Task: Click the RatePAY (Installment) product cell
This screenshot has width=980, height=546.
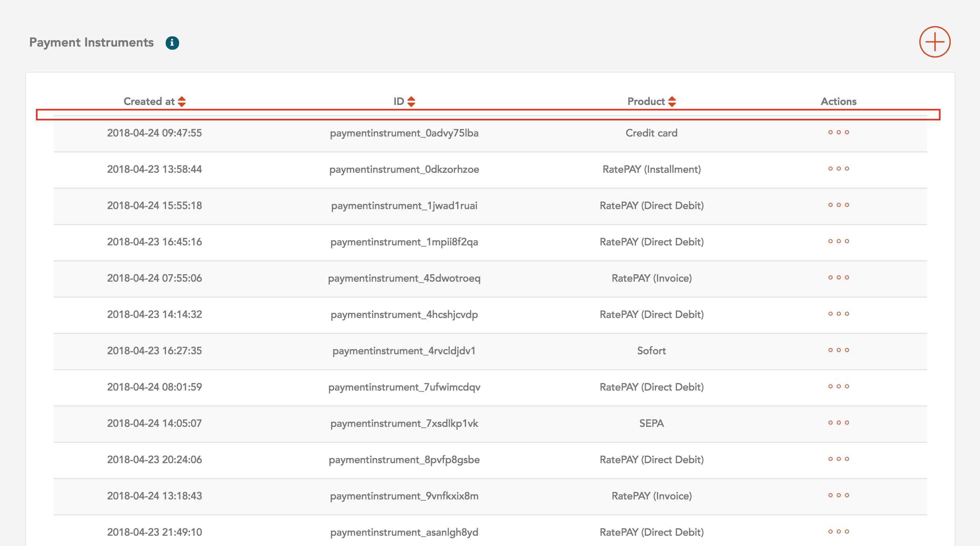Action: coord(651,169)
